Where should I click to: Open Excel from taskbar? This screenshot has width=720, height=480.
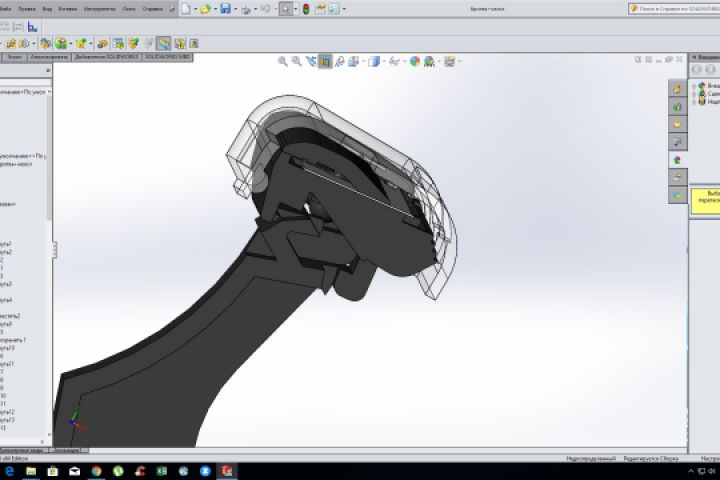point(162,471)
